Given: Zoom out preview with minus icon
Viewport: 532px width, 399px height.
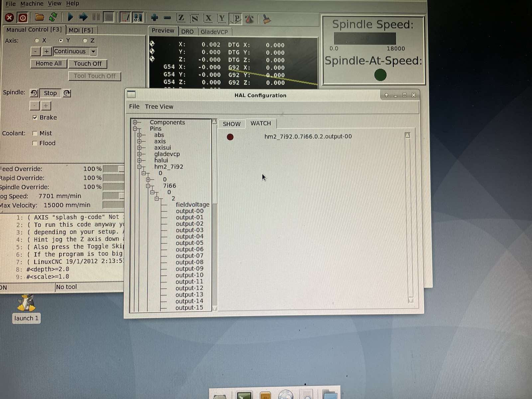Looking at the screenshot, I should point(167,18).
